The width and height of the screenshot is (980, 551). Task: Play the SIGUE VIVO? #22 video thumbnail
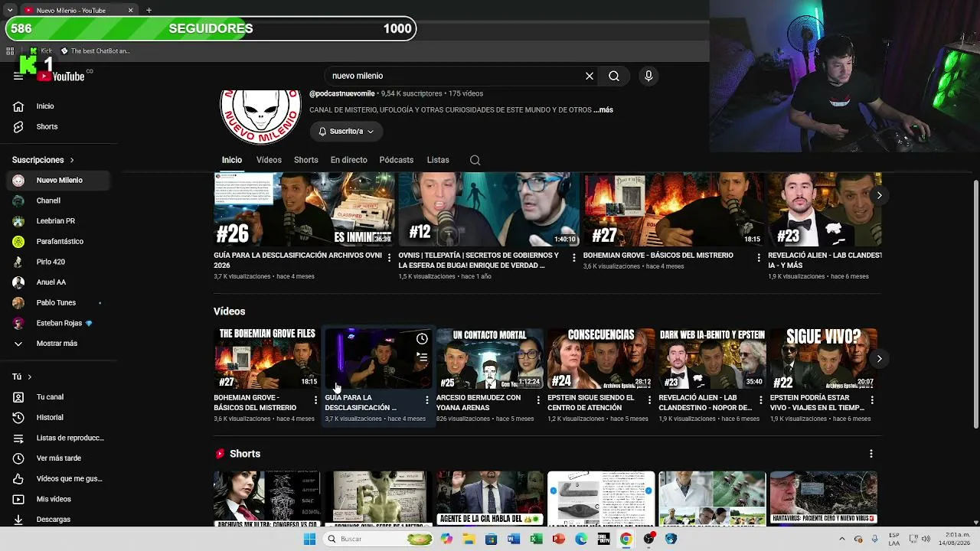(x=824, y=359)
